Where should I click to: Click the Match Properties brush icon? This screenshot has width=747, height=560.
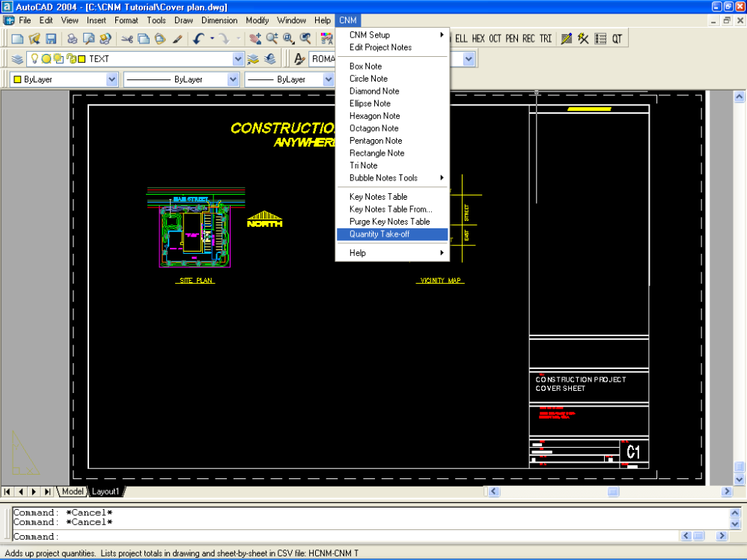(x=178, y=39)
